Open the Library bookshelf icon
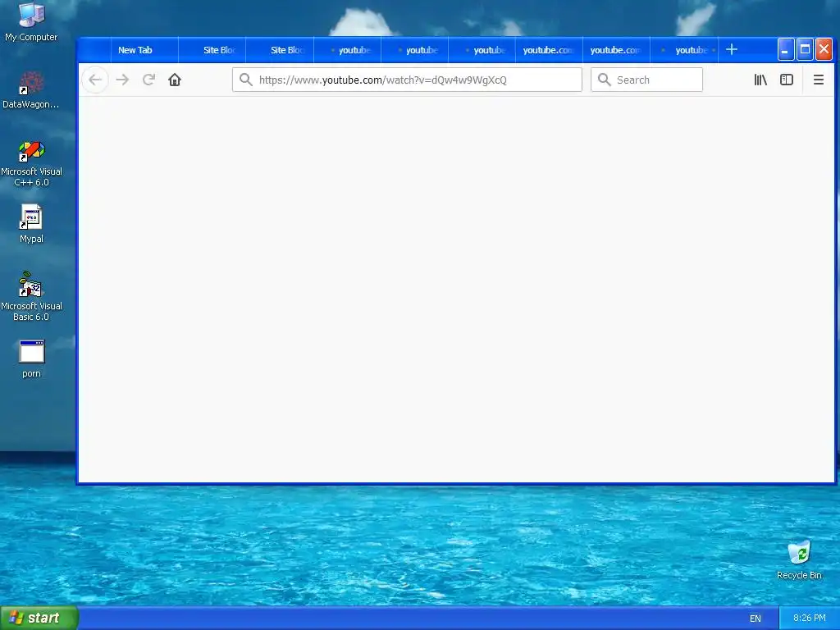The height and width of the screenshot is (630, 840). tap(760, 80)
